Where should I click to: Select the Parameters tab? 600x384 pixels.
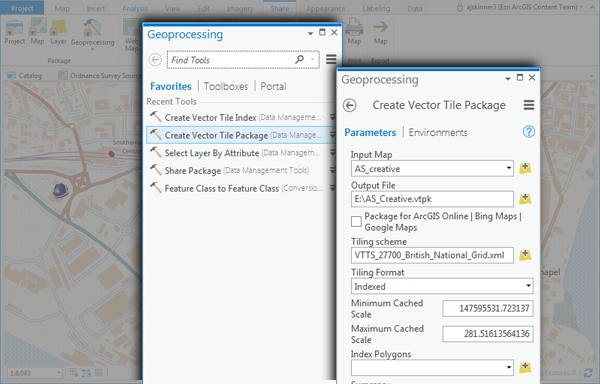(370, 132)
